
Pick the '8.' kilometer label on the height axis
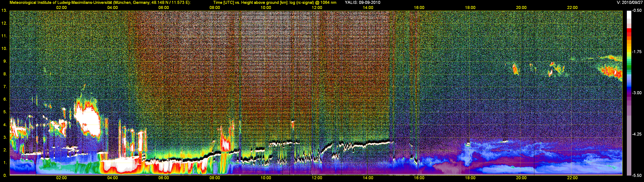(x=5, y=74)
